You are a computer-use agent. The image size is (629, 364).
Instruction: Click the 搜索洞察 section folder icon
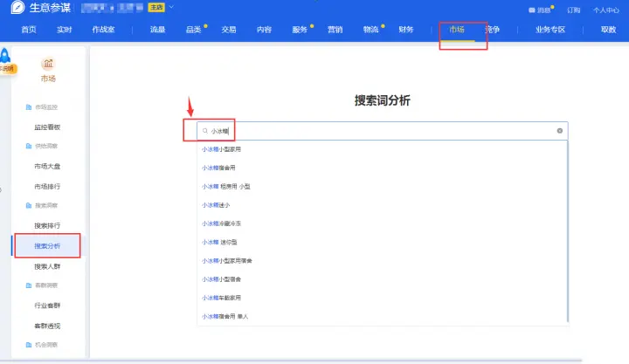pos(27,205)
